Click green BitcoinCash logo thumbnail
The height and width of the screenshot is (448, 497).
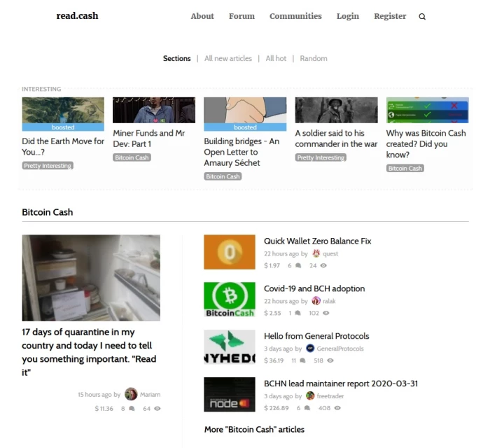point(230,300)
